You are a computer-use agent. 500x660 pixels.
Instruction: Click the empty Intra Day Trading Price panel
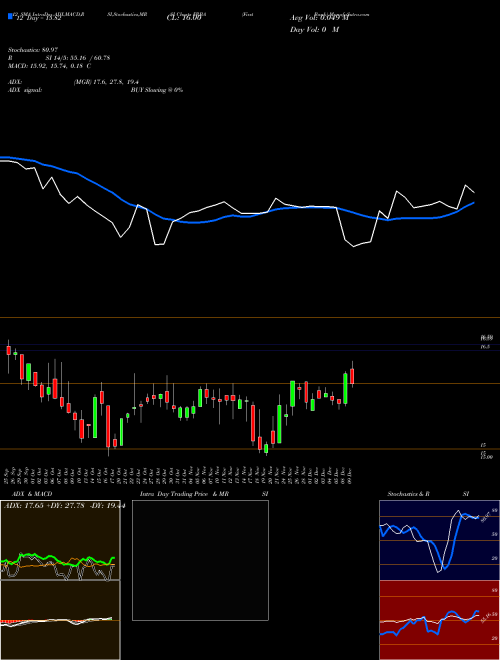pos(200,560)
